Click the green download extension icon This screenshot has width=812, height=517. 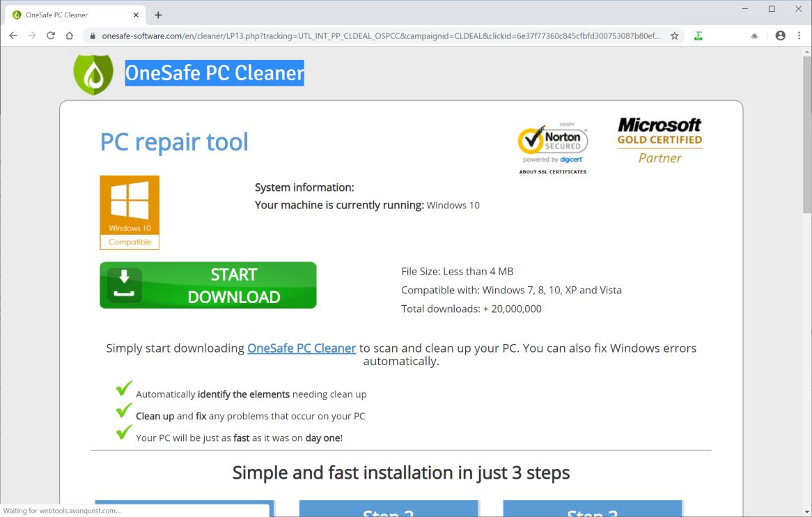pyautogui.click(x=698, y=36)
